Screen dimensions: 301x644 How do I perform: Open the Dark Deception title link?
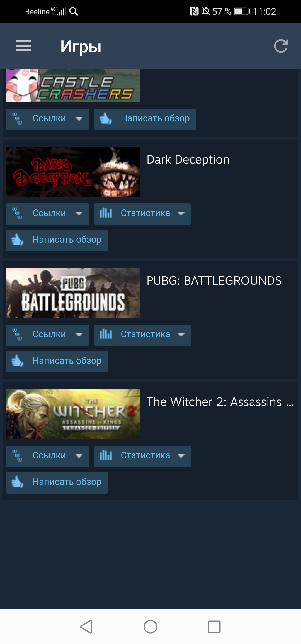click(x=188, y=160)
